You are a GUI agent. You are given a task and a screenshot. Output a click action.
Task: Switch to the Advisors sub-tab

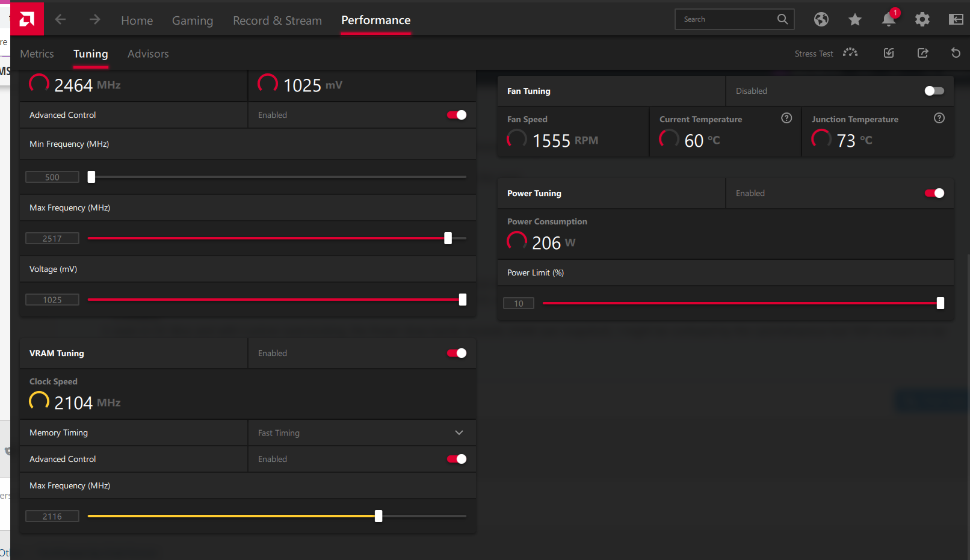148,54
